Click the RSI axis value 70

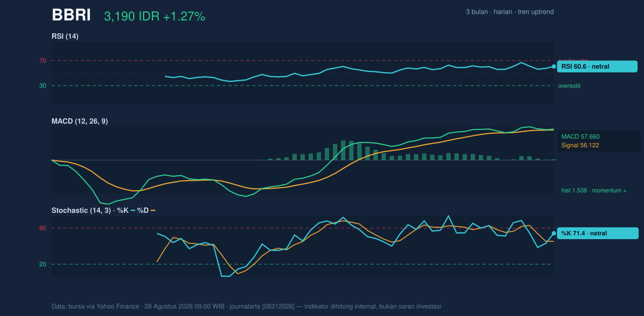(x=42, y=61)
